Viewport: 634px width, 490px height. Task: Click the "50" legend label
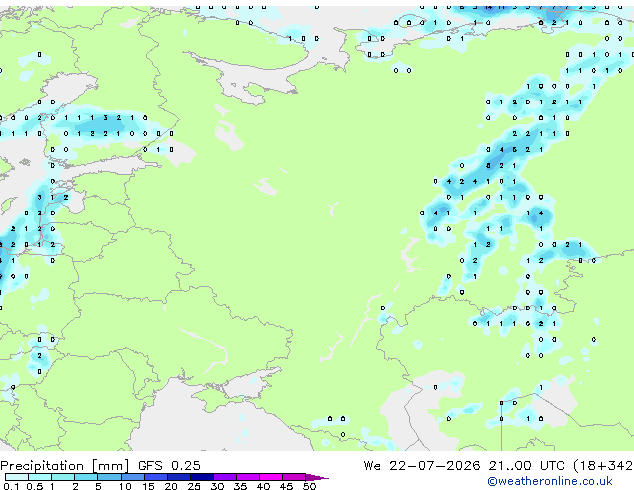[310, 486]
